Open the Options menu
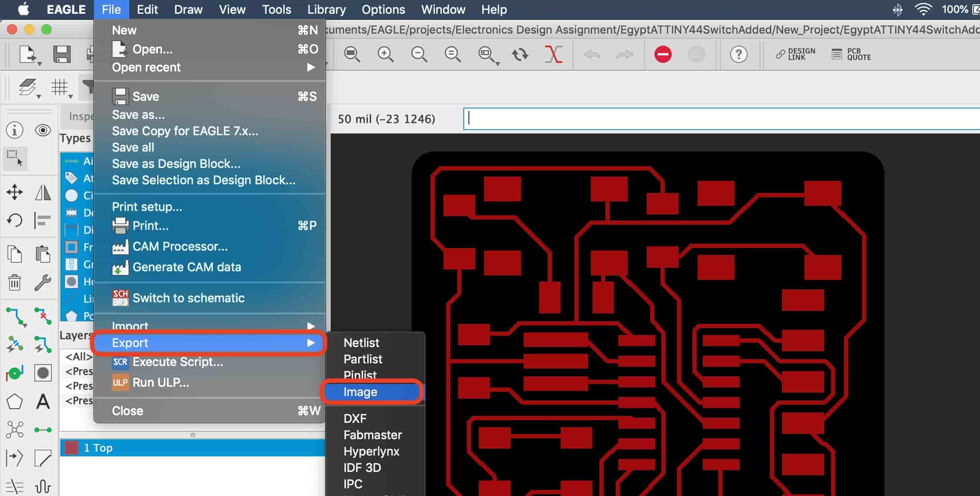 [x=383, y=9]
